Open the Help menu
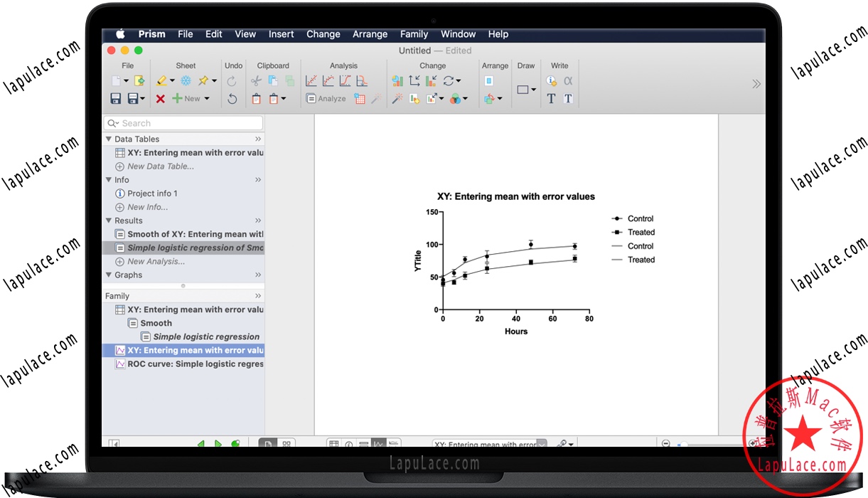Screen dimensions: 868x498 (498, 34)
